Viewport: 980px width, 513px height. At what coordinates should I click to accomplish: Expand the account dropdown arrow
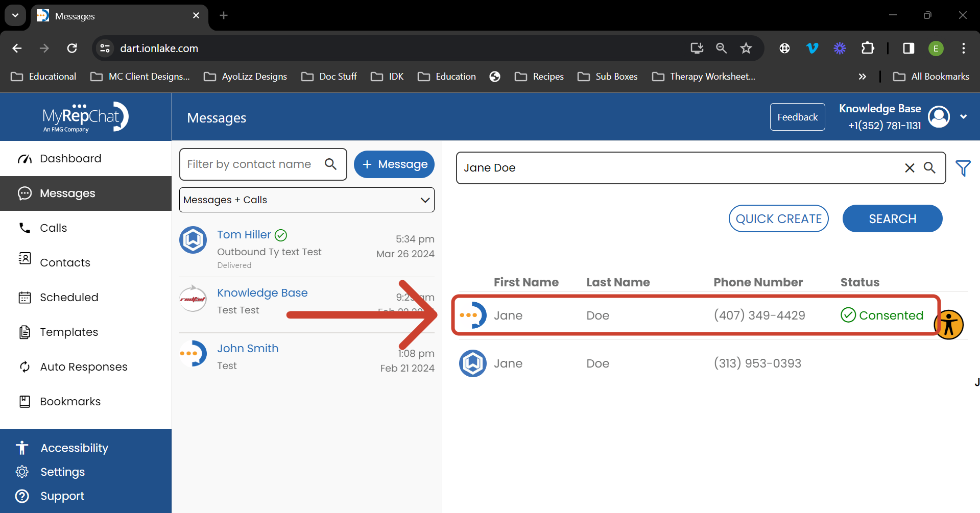tap(963, 117)
